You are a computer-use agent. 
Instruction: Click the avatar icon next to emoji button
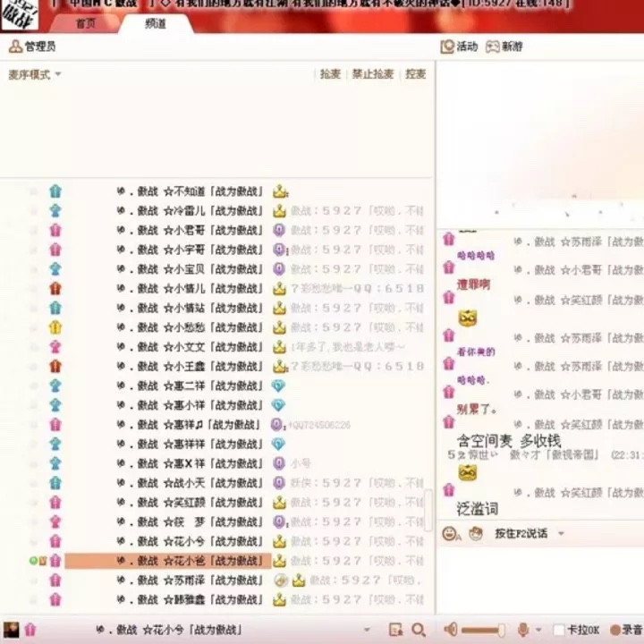475,533
